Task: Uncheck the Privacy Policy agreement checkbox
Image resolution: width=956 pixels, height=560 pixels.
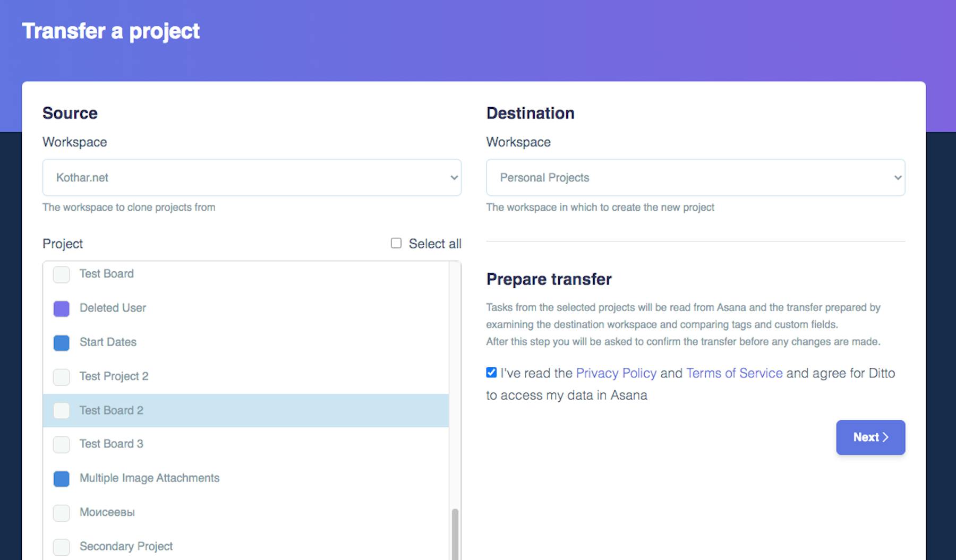Action: (491, 373)
